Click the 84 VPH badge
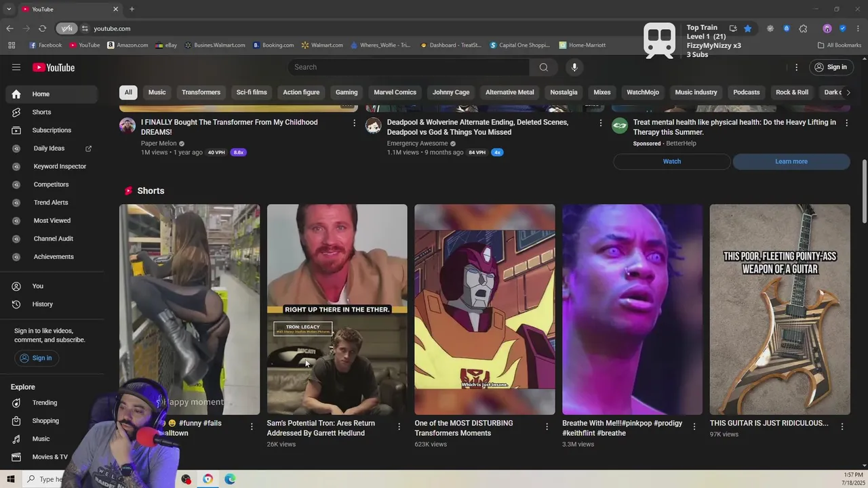Viewport: 868px width, 488px height. pos(477,152)
